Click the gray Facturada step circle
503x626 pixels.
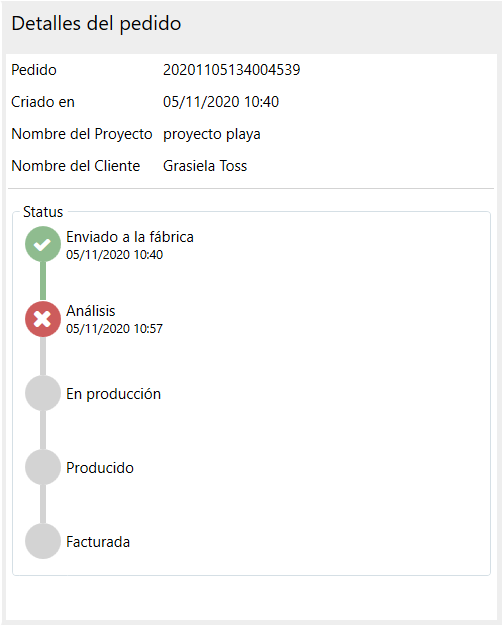(43, 541)
